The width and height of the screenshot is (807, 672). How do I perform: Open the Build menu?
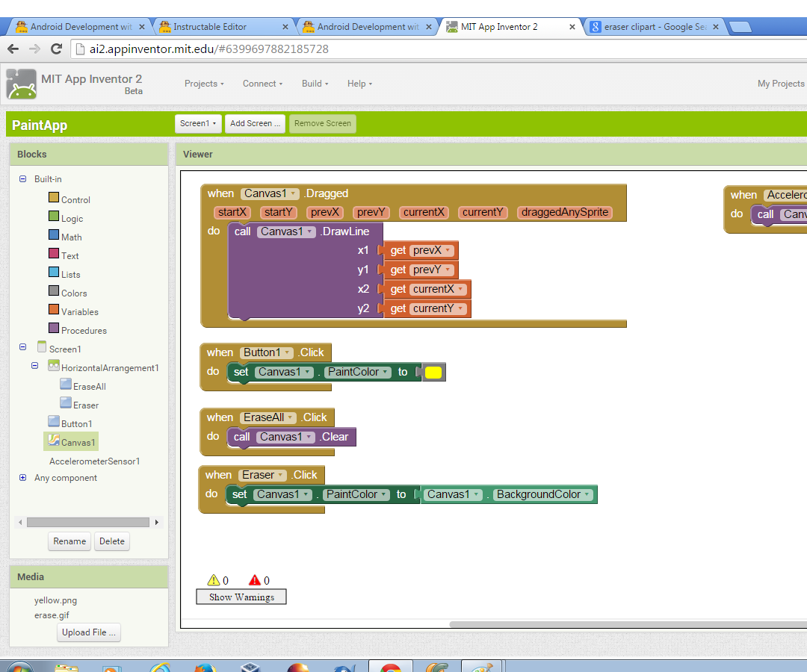click(315, 84)
